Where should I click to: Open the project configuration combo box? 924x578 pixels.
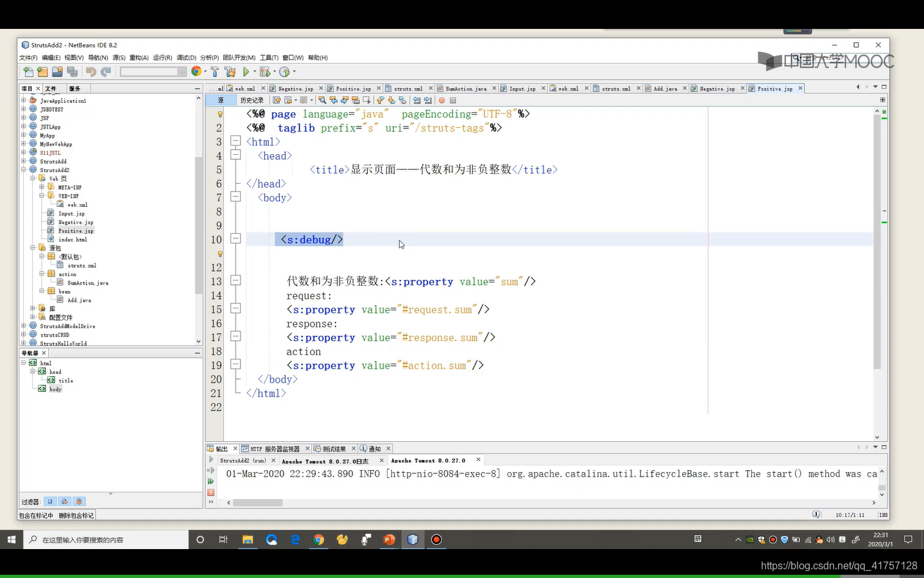[153, 72]
